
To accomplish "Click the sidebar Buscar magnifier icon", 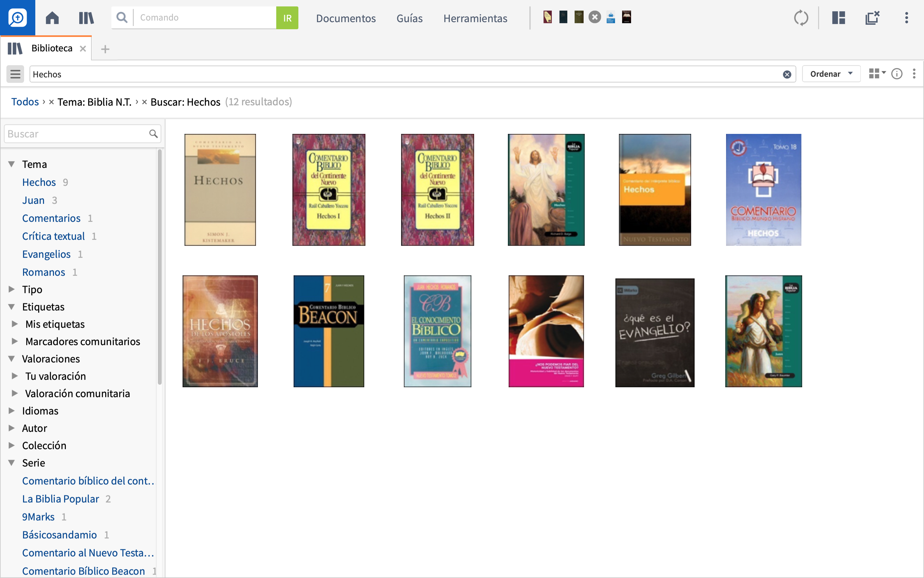I will [153, 134].
